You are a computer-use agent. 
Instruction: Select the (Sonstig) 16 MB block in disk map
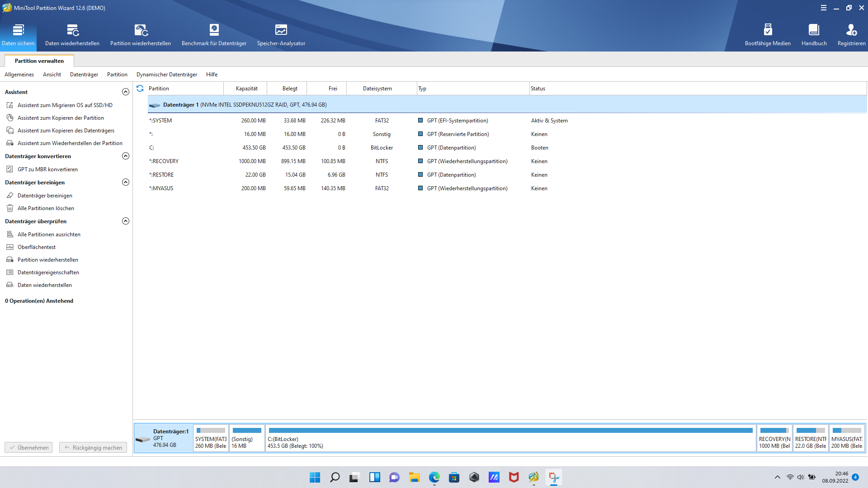tap(247, 438)
